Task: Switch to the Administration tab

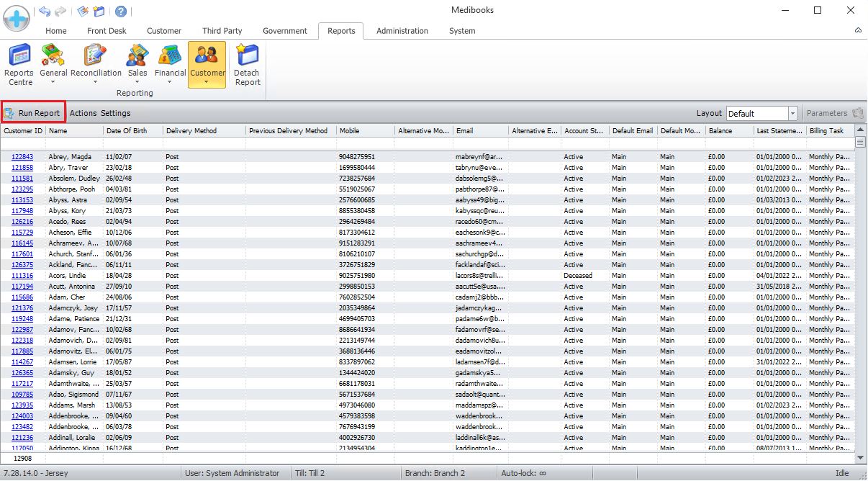Action: tap(402, 31)
